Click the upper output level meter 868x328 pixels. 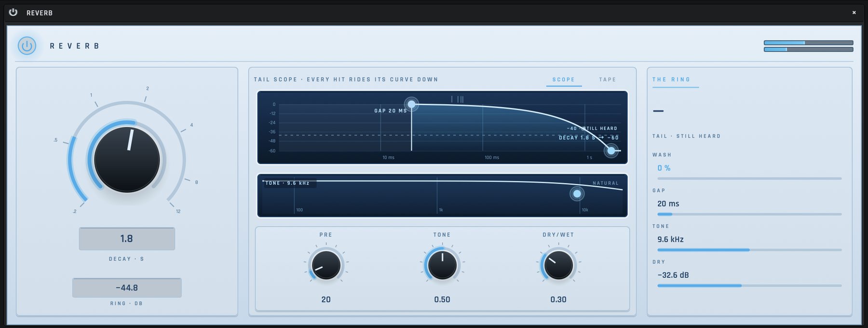tap(809, 43)
